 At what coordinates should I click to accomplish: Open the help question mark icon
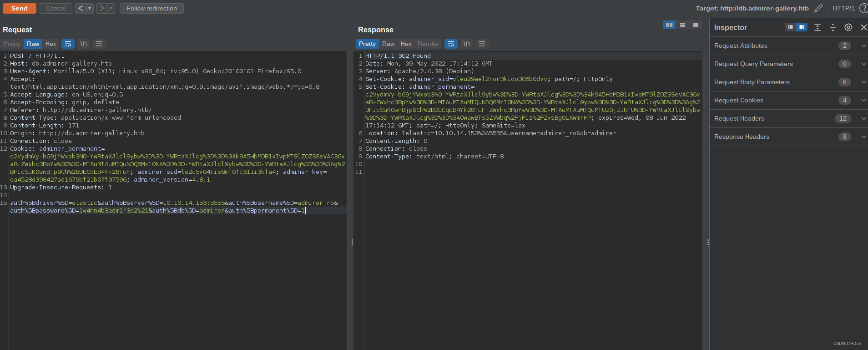click(x=863, y=8)
